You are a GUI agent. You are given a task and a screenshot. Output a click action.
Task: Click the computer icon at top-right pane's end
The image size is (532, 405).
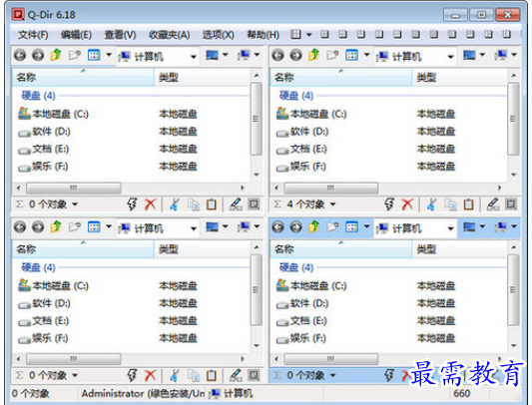[501, 55]
